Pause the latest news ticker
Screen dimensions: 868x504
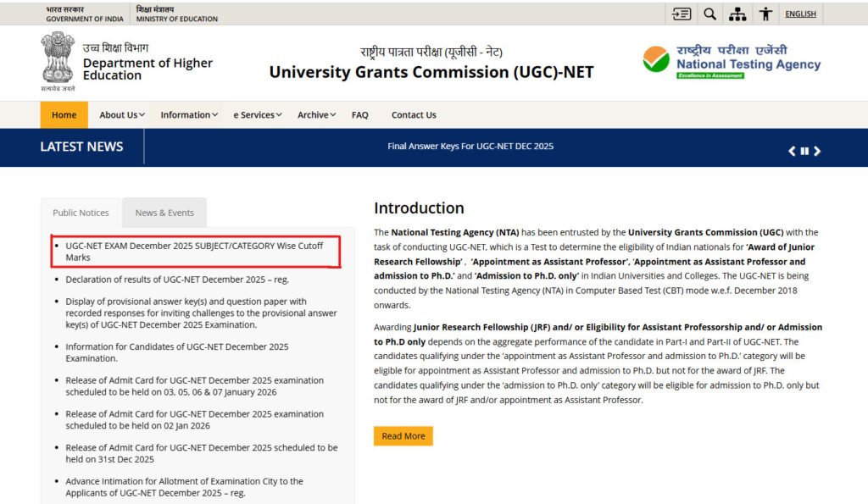coord(804,151)
